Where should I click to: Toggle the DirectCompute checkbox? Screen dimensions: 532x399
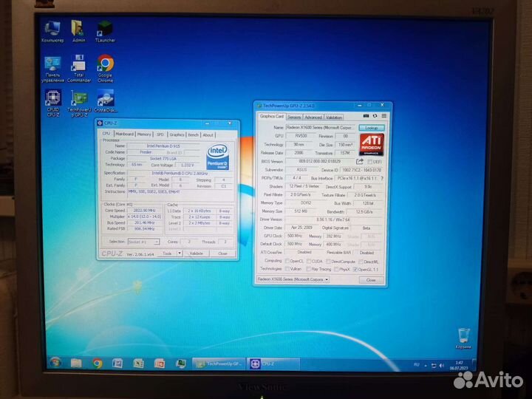(328, 262)
